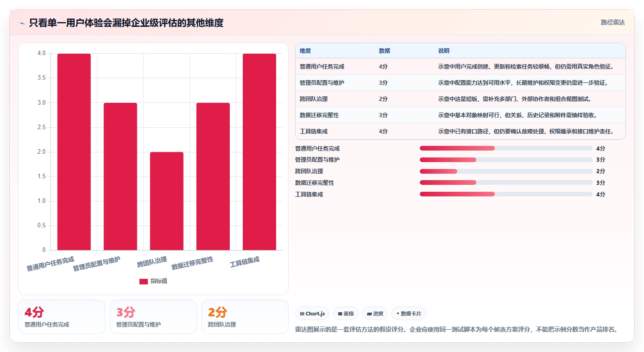Click the 4.0 label on the chart Y-axis
The image size is (644, 352).
pyautogui.click(x=42, y=54)
